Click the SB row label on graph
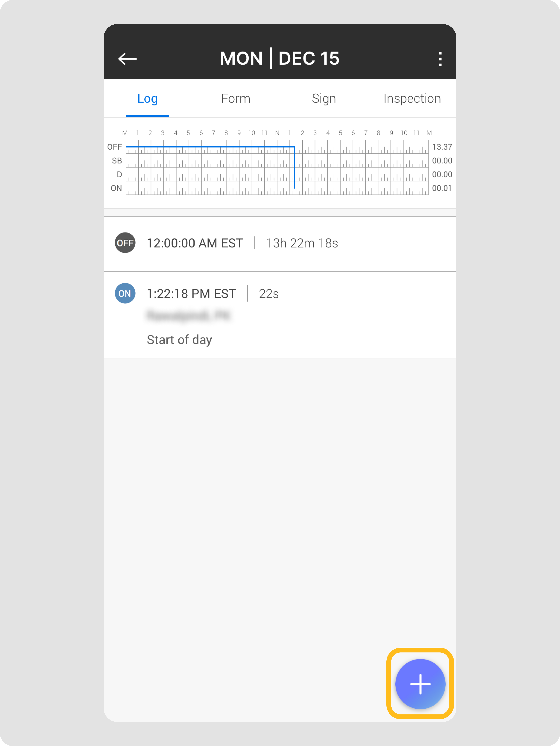Image resolution: width=560 pixels, height=746 pixels. [x=117, y=161]
